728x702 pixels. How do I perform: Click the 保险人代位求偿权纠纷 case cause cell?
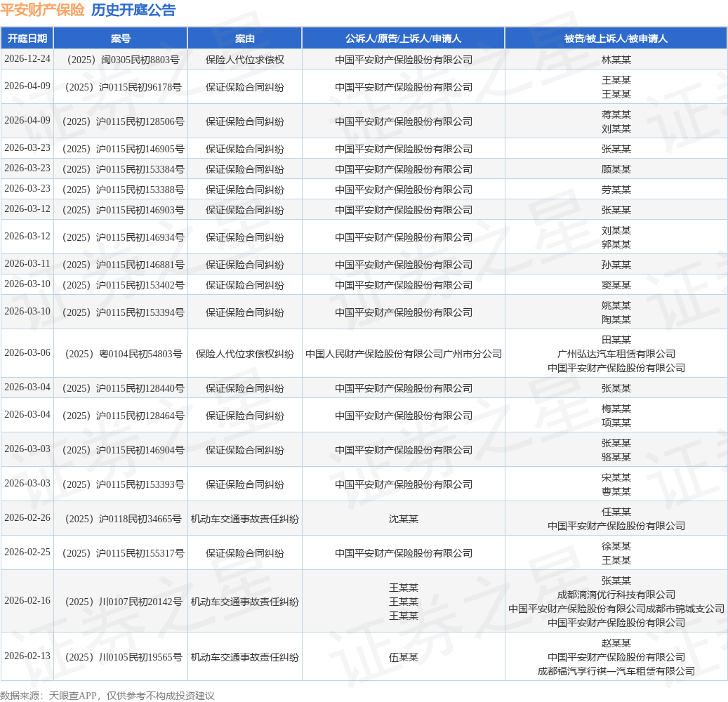click(245, 354)
